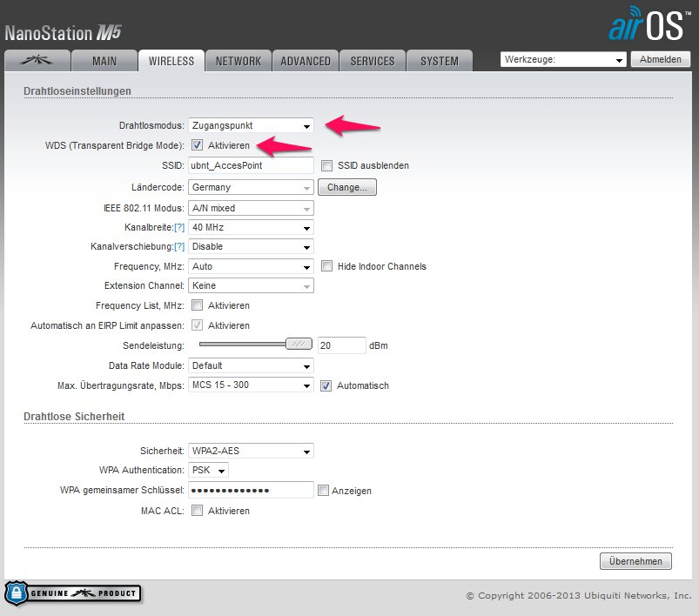Viewport: 699px width, 616px height.
Task: Click the Drahtlose Sicherheit section heading
Action: click(x=74, y=416)
